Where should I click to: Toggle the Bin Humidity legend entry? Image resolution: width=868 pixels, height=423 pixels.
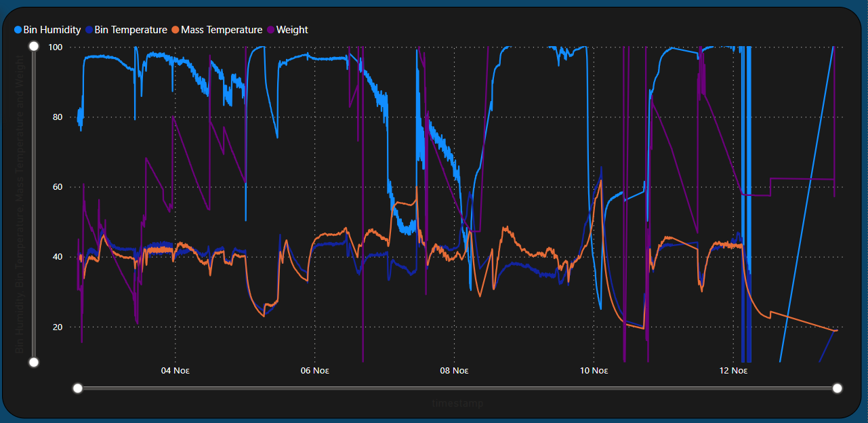click(47, 30)
